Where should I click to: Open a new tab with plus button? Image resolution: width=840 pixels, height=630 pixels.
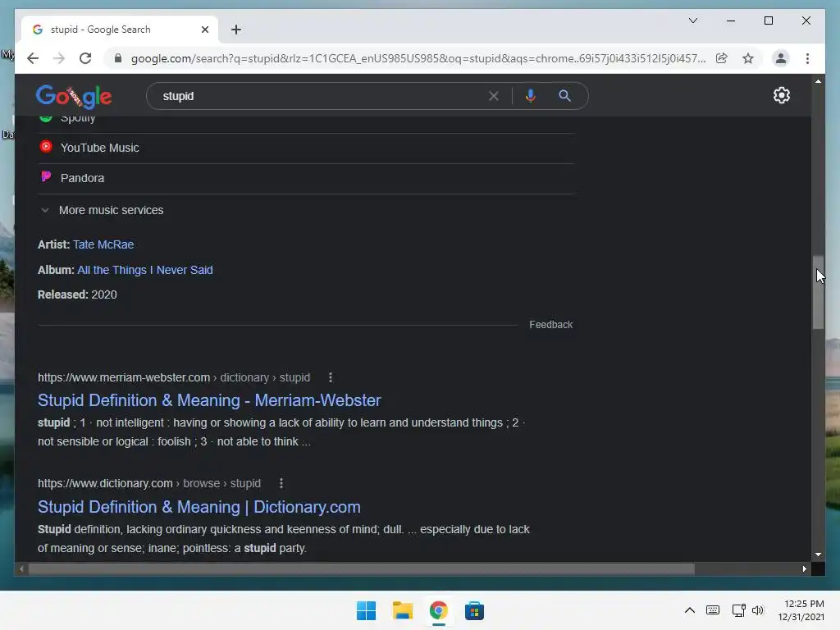pyautogui.click(x=236, y=30)
